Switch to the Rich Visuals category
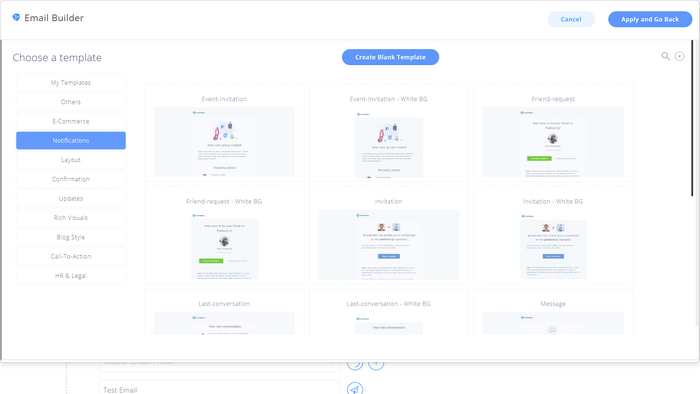Image resolution: width=700 pixels, height=394 pixels. click(71, 218)
